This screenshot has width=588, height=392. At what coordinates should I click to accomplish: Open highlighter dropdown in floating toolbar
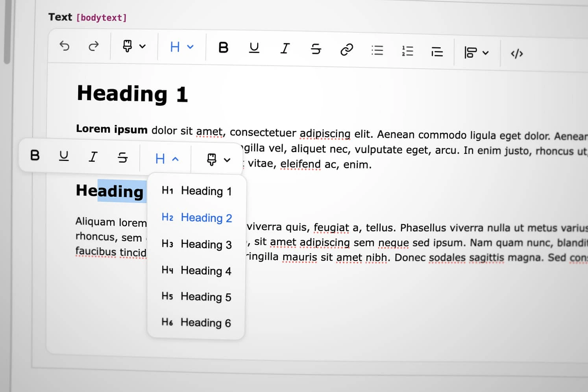coord(218,159)
